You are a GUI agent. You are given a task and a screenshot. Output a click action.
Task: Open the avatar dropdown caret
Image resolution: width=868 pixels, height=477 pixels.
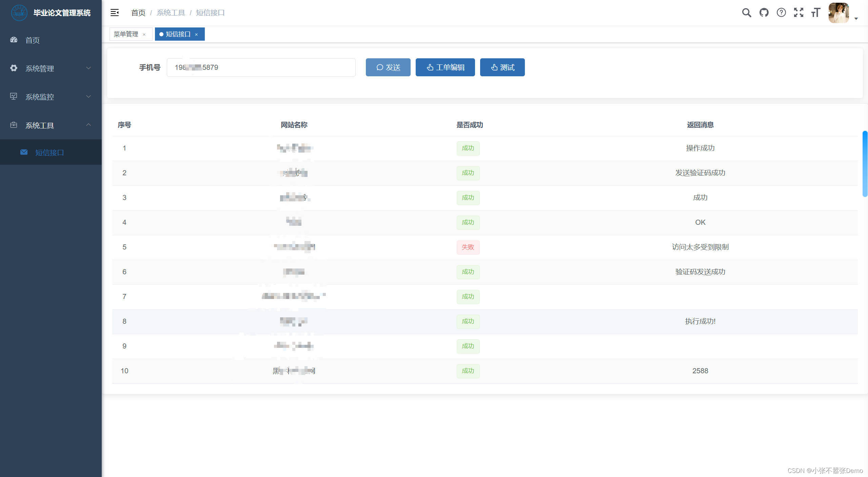tap(856, 19)
